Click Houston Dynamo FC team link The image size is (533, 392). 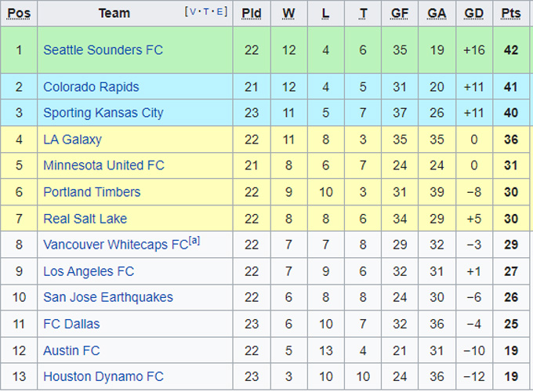(103, 377)
